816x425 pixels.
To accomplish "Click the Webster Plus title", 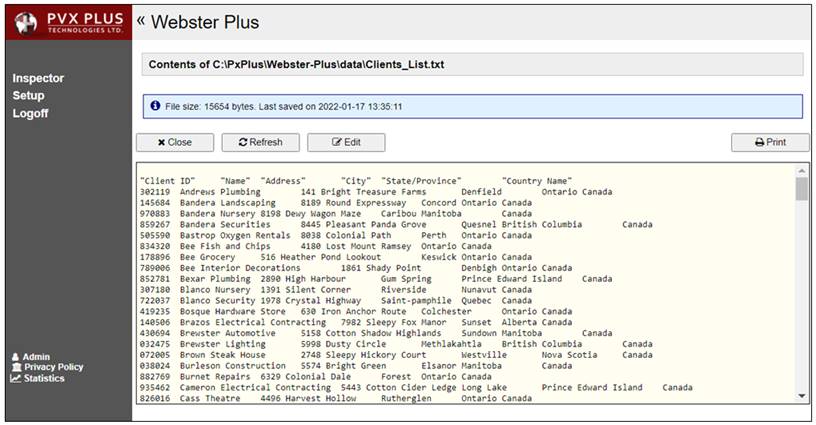I will point(205,22).
